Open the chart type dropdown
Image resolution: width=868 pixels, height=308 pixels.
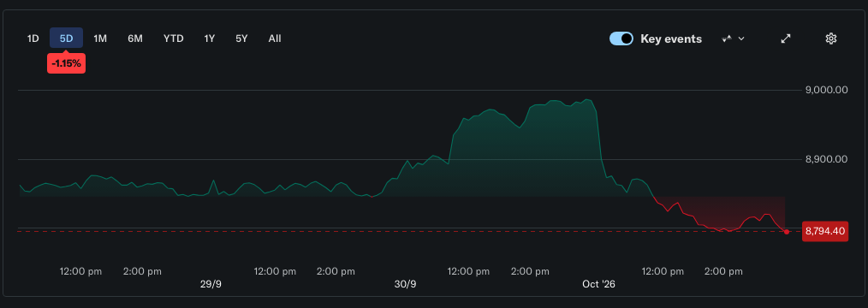733,38
